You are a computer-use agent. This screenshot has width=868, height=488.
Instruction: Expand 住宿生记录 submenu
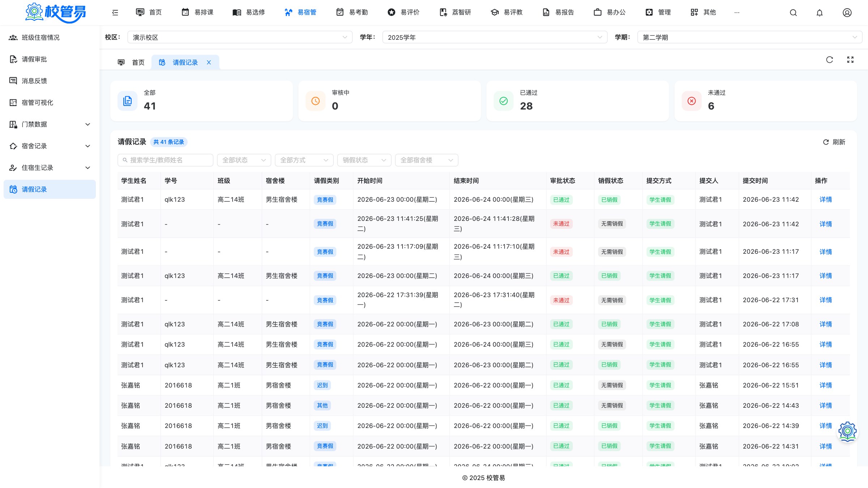click(50, 168)
